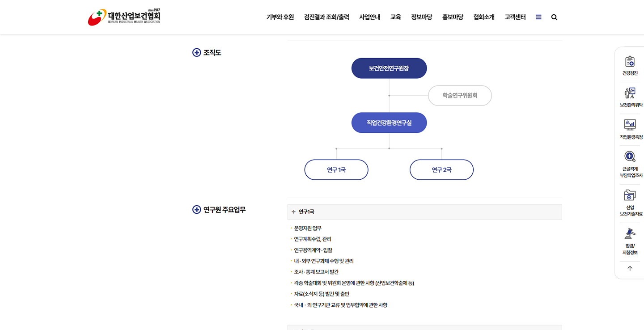Open the 건강검진 quick menu icon

[630, 62]
